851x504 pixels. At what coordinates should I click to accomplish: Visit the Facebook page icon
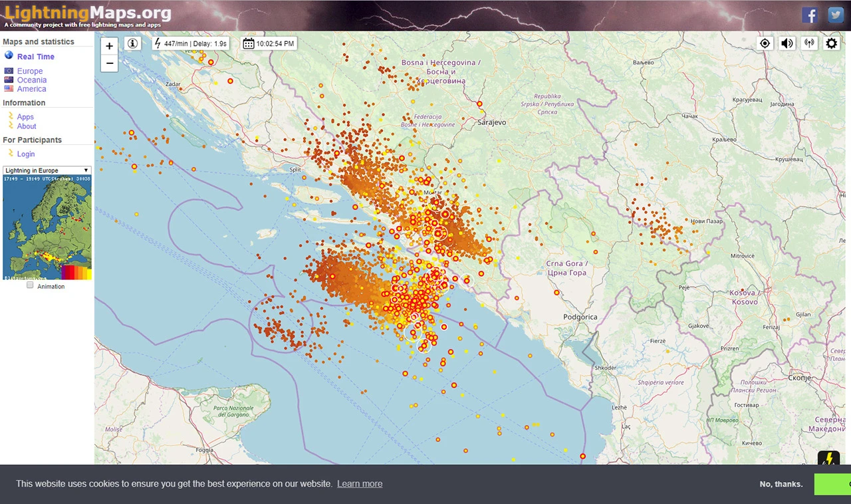coord(810,15)
